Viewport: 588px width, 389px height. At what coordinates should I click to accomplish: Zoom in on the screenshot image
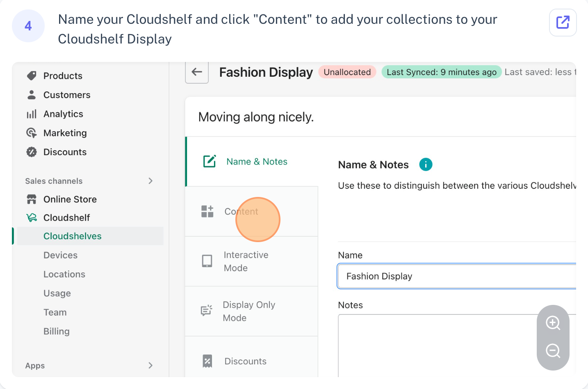[553, 323]
